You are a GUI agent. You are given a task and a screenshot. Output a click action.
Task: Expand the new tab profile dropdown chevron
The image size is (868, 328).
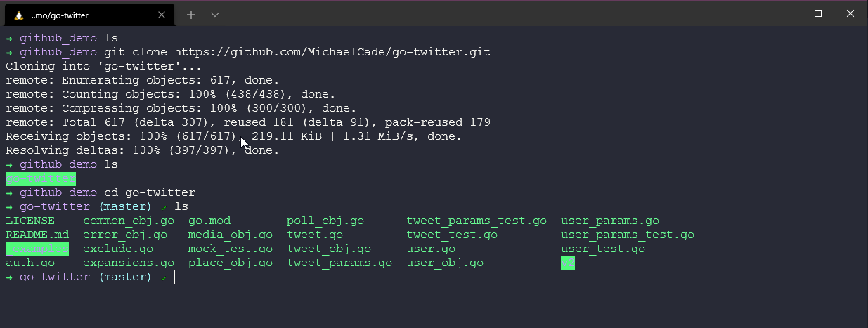click(x=215, y=15)
